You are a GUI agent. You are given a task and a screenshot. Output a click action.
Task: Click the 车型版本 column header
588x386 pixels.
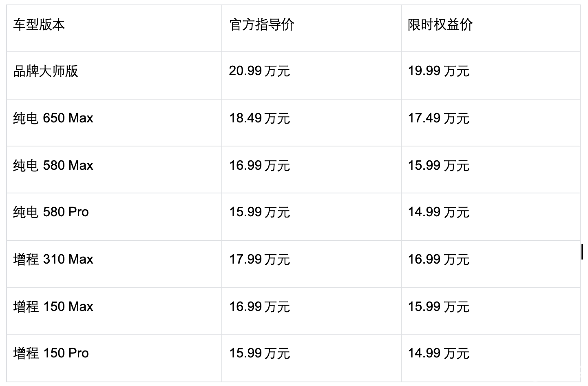click(39, 25)
